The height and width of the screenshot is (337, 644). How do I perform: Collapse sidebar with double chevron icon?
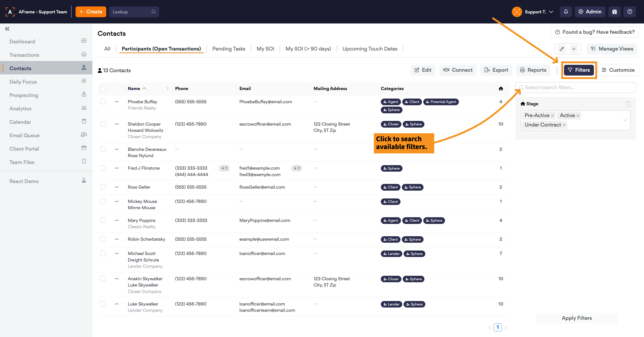click(7, 29)
